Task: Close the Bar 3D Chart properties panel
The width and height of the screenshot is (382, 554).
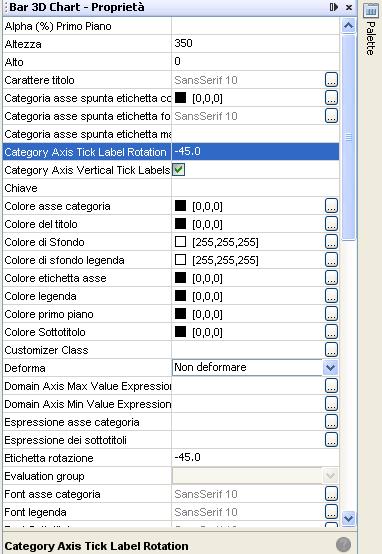Action: click(x=349, y=7)
